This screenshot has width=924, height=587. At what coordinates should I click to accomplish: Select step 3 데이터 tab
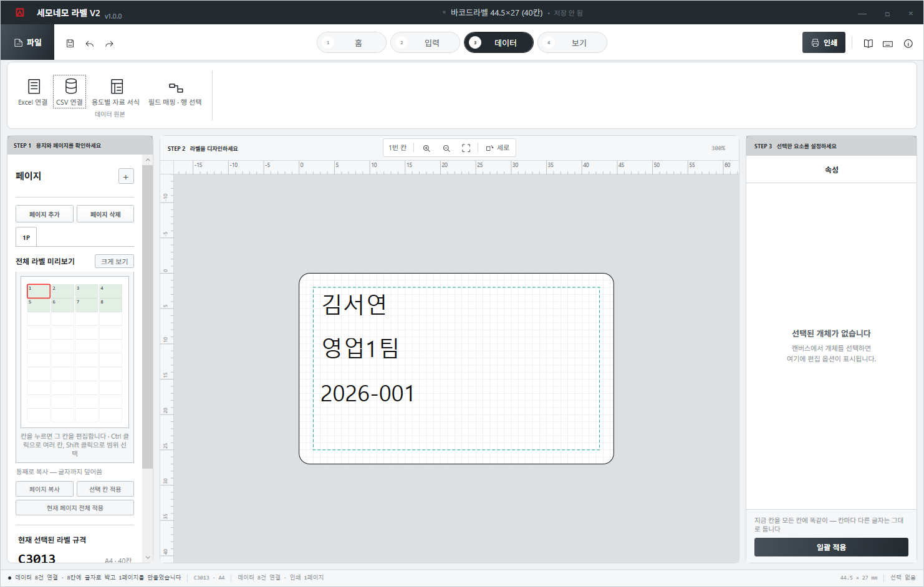pos(499,42)
